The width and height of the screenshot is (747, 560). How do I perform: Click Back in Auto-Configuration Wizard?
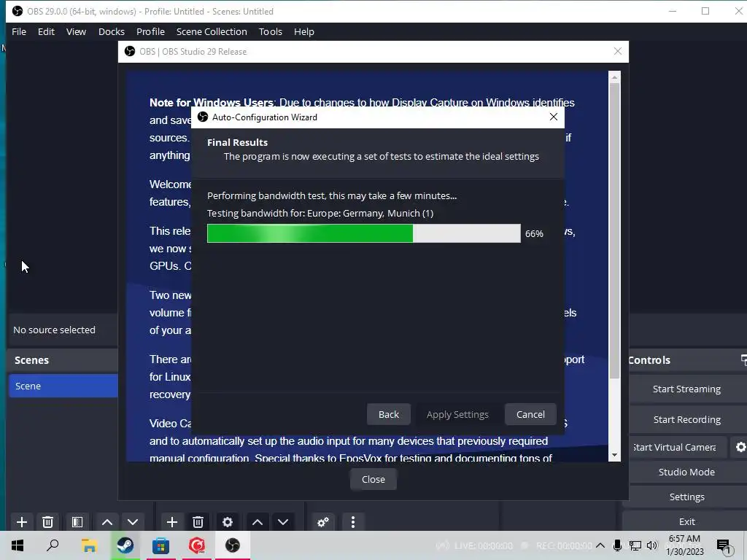389,414
